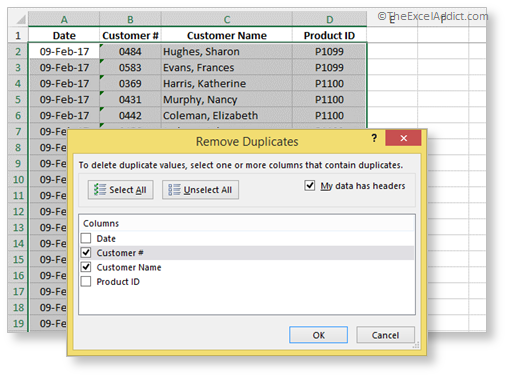Close the Remove Duplicates dialog
Screen dimensions: 507x377
[403, 138]
